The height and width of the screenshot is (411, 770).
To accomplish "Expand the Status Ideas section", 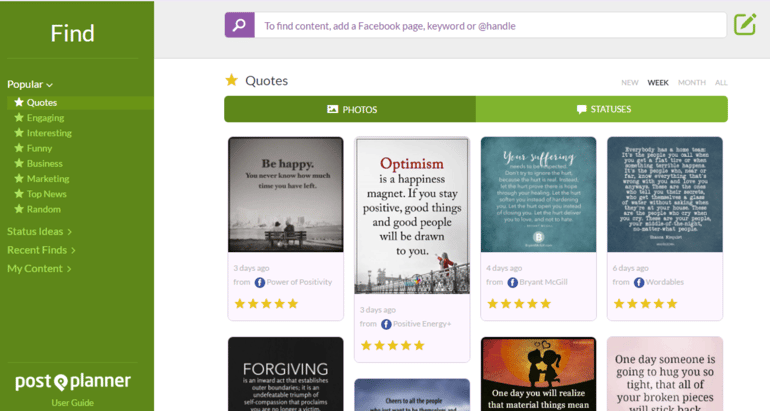I will pos(39,231).
